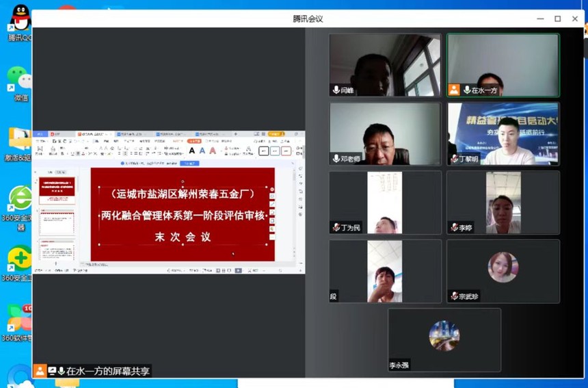This screenshot has width=588, height=388.
Task: Click the slideshow play button in the shared WPS status bar
Action: point(238,270)
